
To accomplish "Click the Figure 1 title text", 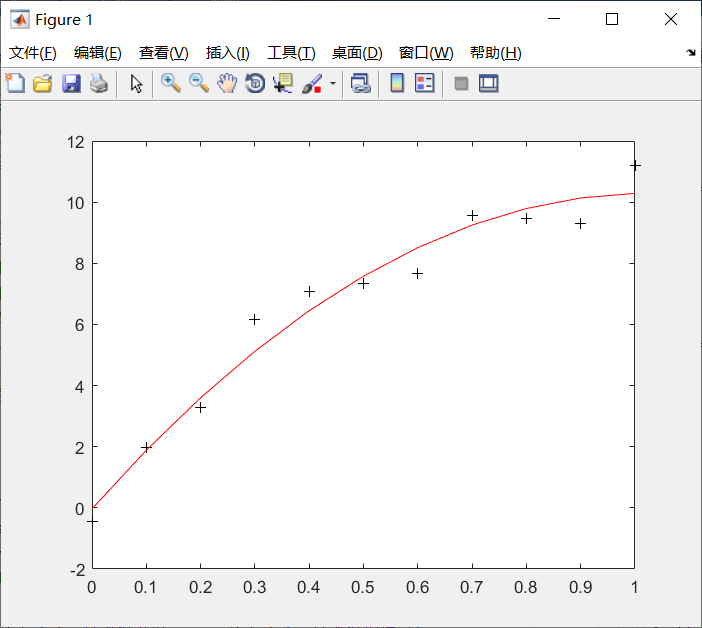I will tap(64, 20).
